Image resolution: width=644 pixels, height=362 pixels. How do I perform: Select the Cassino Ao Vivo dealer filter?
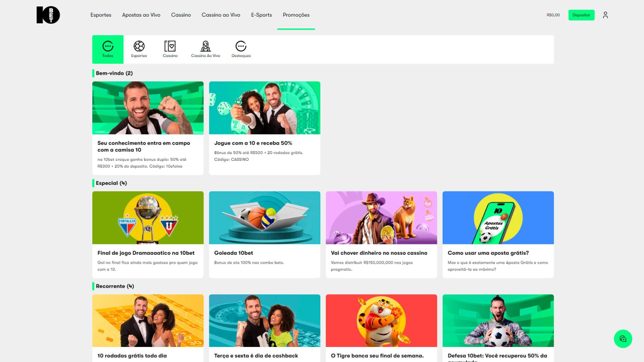(x=205, y=49)
